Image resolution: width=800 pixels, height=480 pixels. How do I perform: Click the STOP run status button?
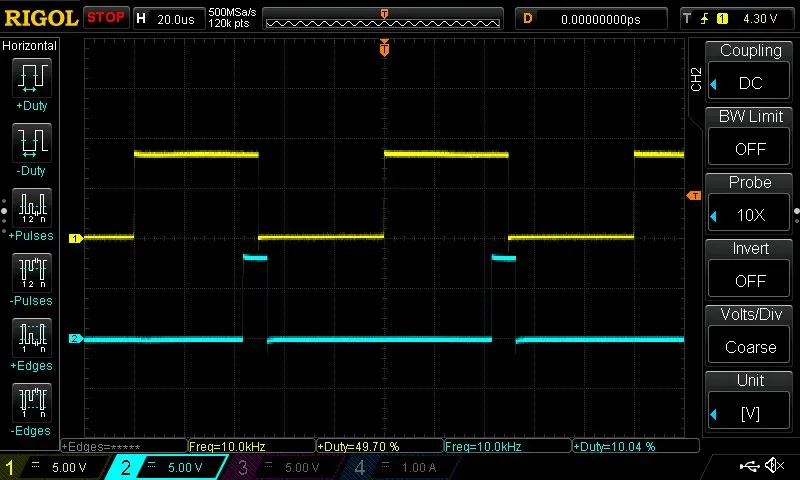click(106, 18)
